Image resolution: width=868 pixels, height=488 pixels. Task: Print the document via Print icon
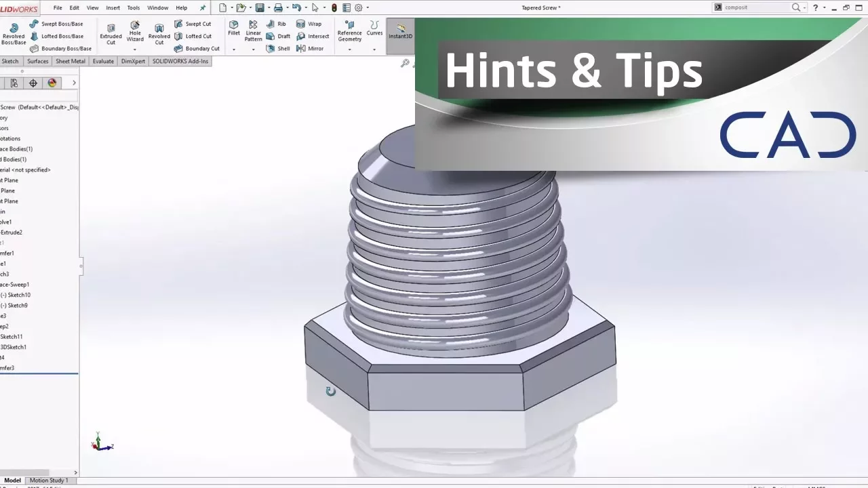pyautogui.click(x=277, y=7)
